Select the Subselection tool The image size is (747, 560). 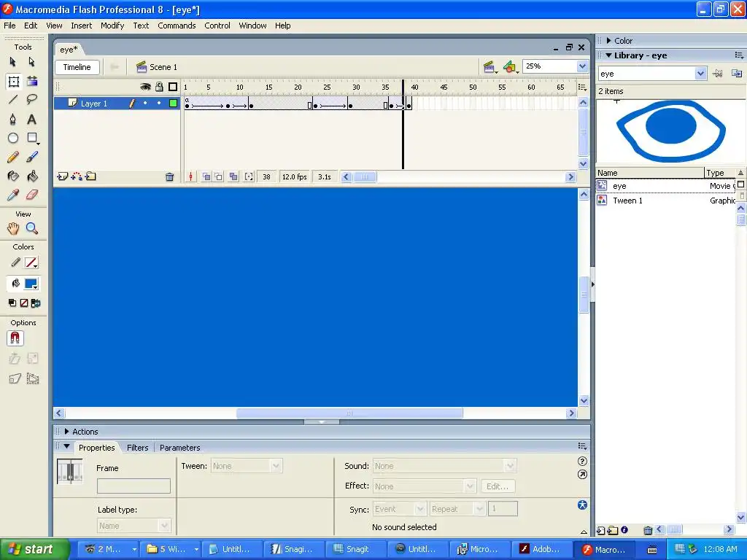point(32,62)
